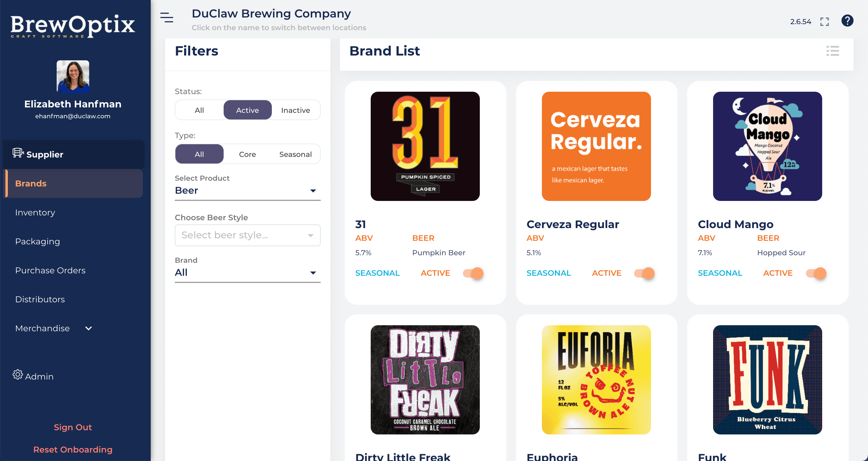Select the Inactive status filter
This screenshot has width=868, height=461.
(x=295, y=110)
